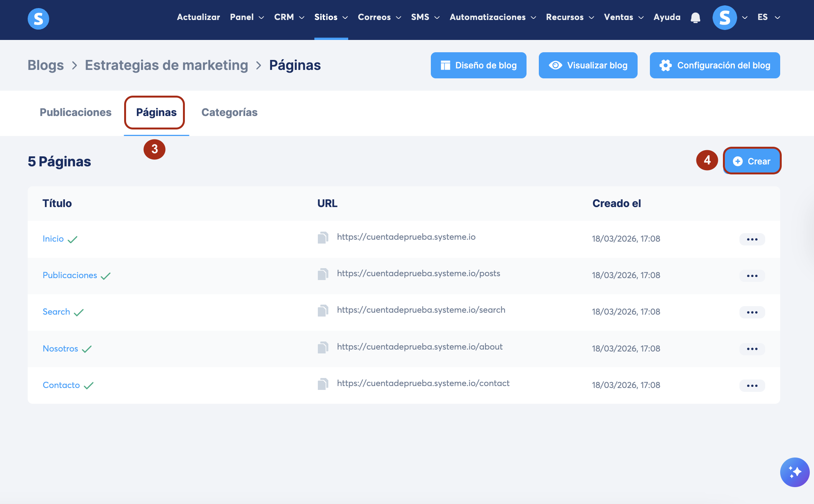Image resolution: width=814 pixels, height=504 pixels.
Task: Click the user avatar profile icon
Action: [724, 18]
